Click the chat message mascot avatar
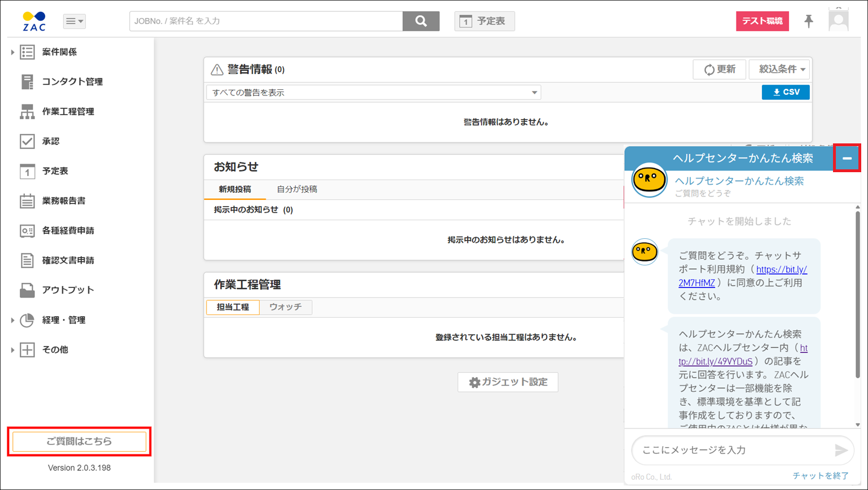The height and width of the screenshot is (490, 868). tap(645, 252)
